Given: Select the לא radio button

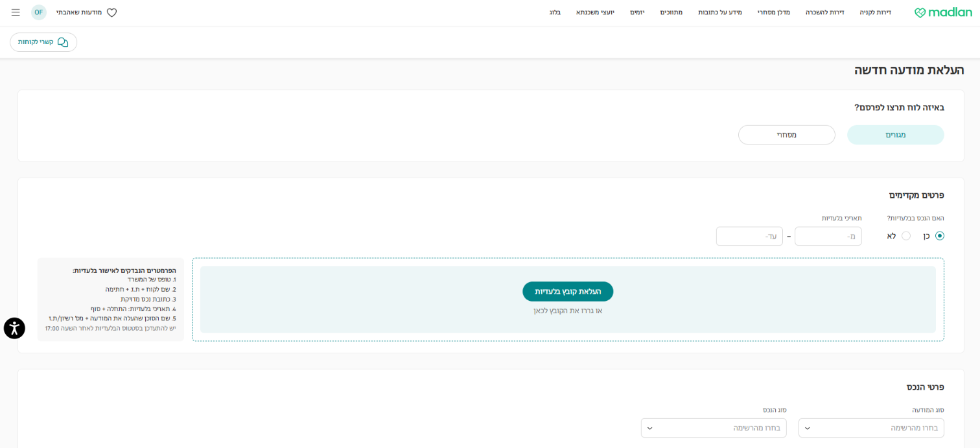Looking at the screenshot, I should (905, 236).
